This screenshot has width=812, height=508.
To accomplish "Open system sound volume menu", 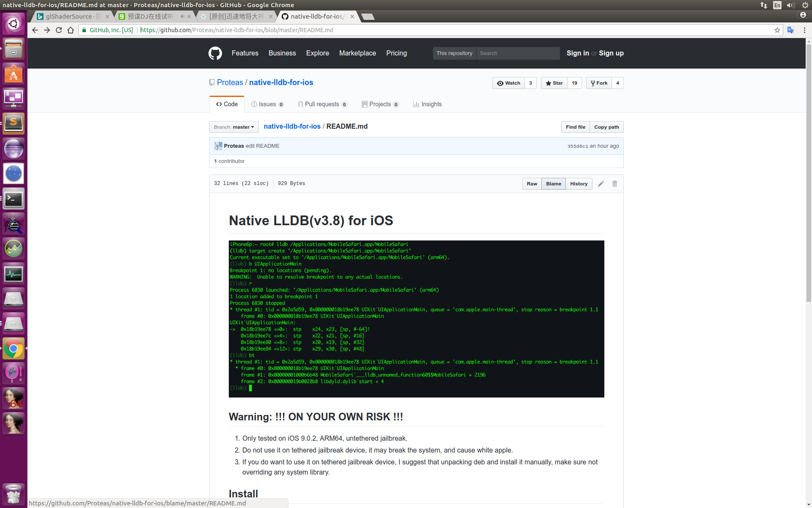I will [790, 5].
